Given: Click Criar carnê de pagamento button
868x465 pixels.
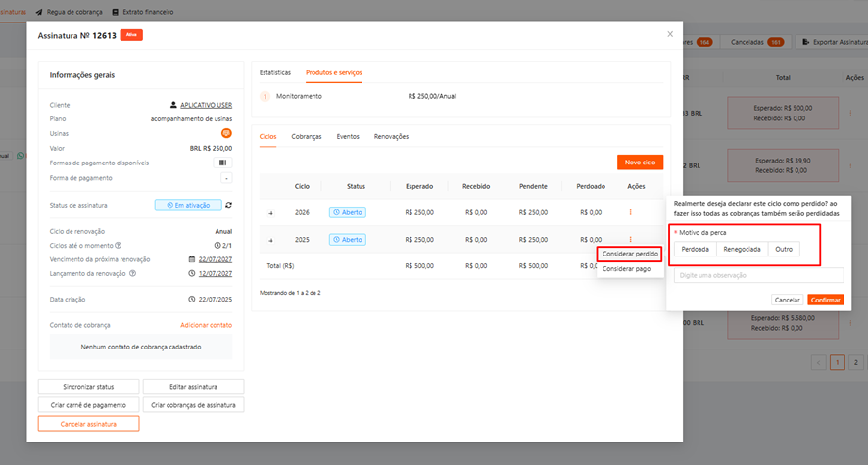Looking at the screenshot, I should point(88,405).
